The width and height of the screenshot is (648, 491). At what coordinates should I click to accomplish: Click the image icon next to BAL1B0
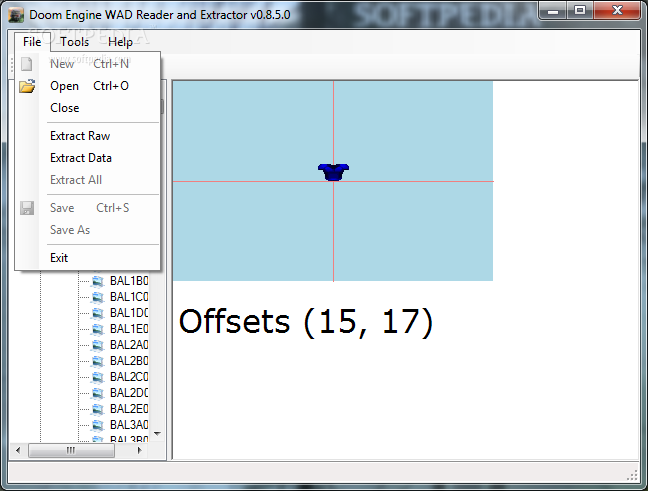[98, 281]
